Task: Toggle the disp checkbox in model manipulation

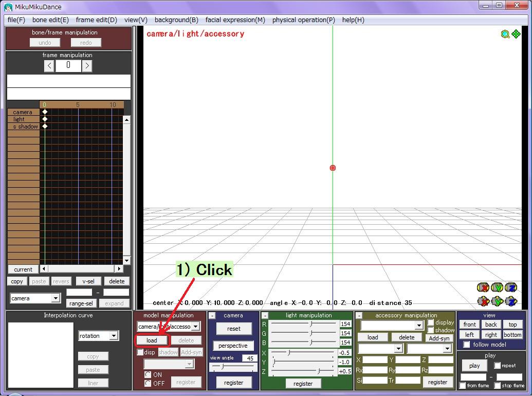Action: [x=140, y=352]
